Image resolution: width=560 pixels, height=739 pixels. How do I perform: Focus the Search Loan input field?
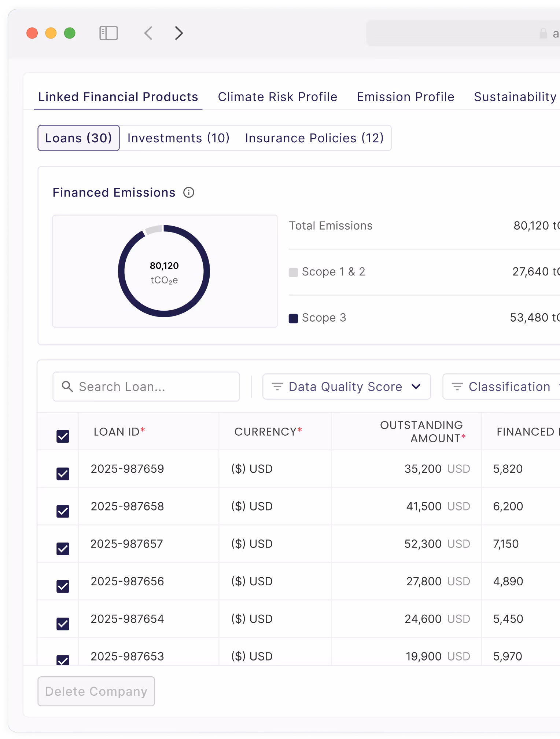click(x=146, y=387)
